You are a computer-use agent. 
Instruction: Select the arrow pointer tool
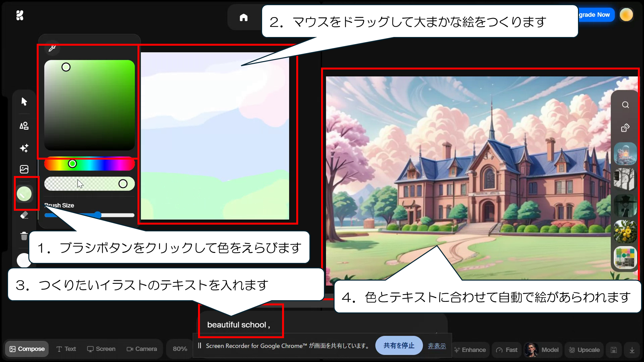click(24, 102)
